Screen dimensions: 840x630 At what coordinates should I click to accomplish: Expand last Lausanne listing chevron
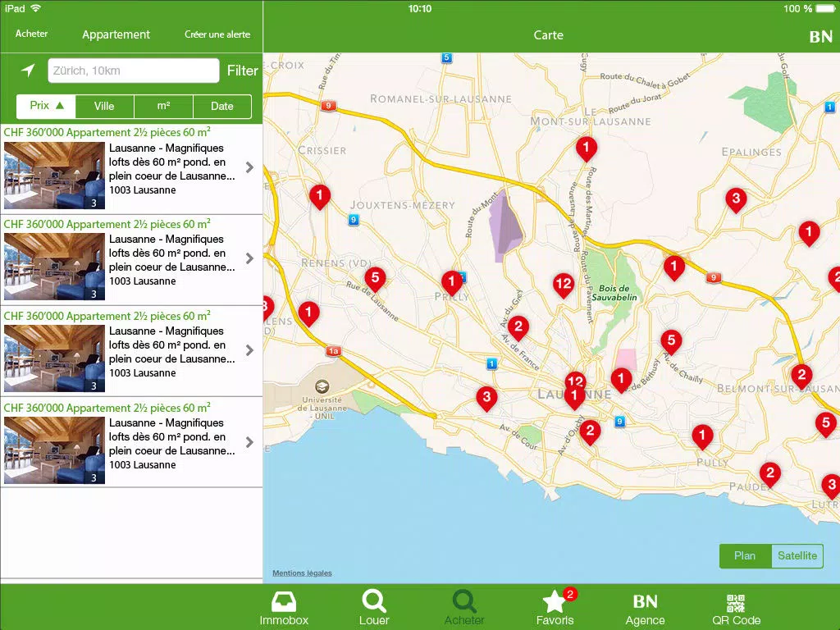click(249, 442)
